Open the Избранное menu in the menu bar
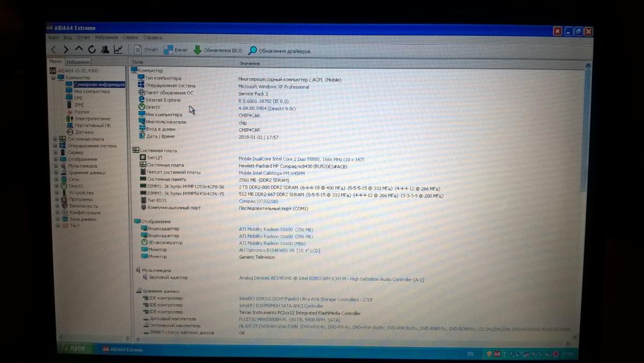 (107, 38)
